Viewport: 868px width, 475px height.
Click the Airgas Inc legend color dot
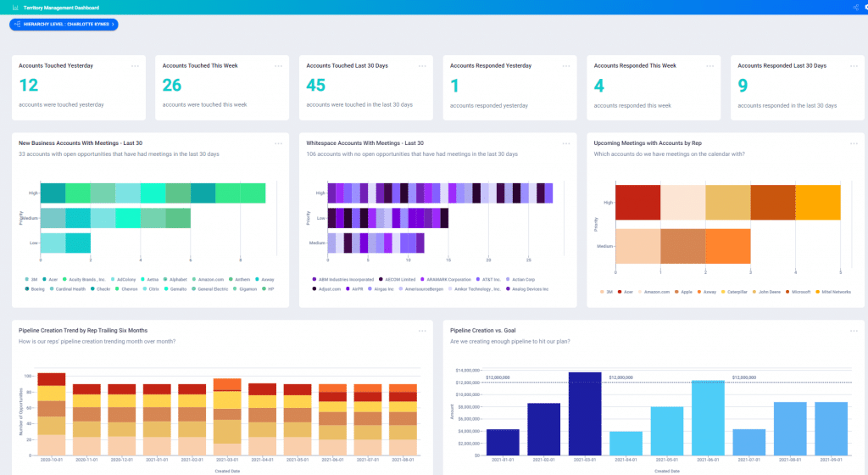pyautogui.click(x=370, y=289)
